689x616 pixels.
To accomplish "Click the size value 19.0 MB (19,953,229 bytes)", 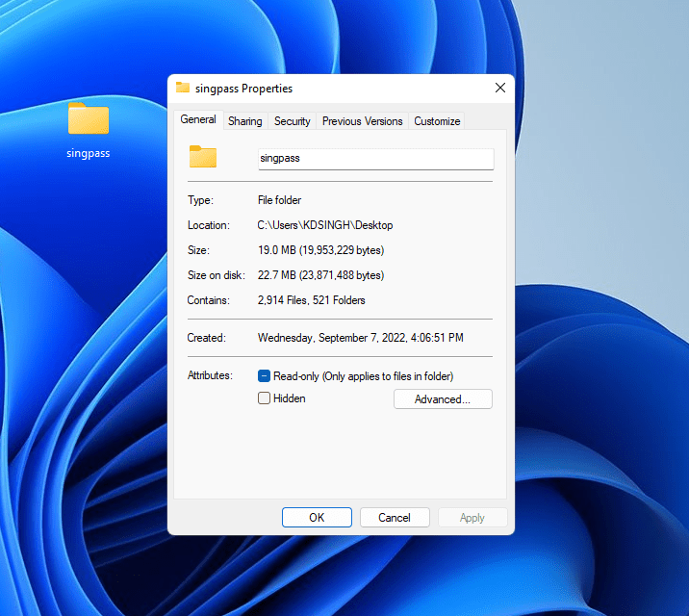I will click(x=320, y=250).
